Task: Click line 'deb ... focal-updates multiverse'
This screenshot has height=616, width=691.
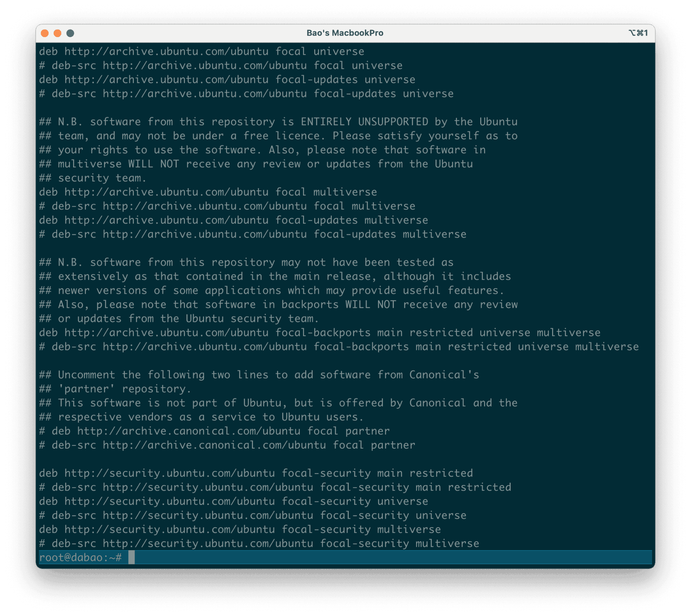Action: coord(234,220)
